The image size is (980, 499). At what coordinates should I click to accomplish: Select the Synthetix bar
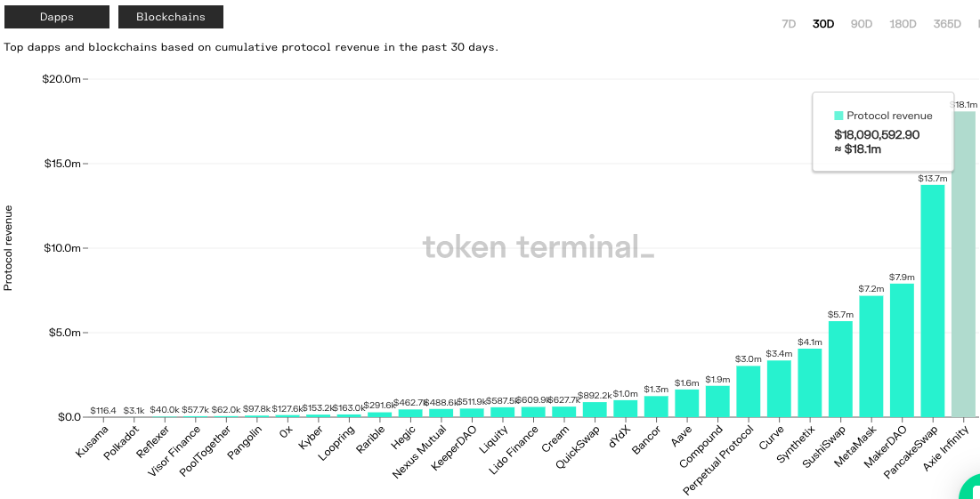click(809, 383)
